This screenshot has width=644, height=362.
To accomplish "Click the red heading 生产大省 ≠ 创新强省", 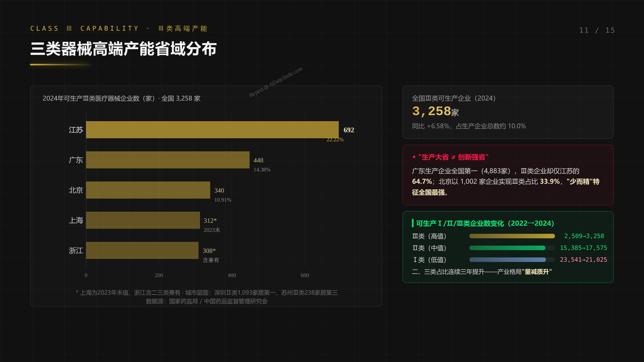I will pos(450,157).
